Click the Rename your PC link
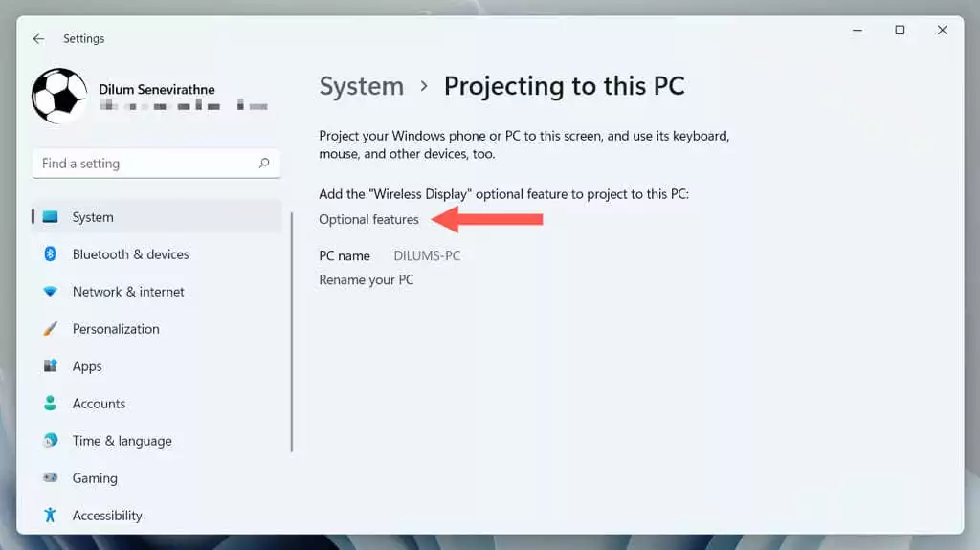Viewport: 980px width, 550px height. pyautogui.click(x=367, y=280)
